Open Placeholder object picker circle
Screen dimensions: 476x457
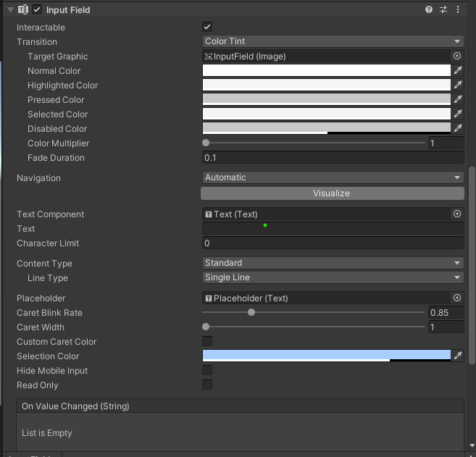point(457,298)
